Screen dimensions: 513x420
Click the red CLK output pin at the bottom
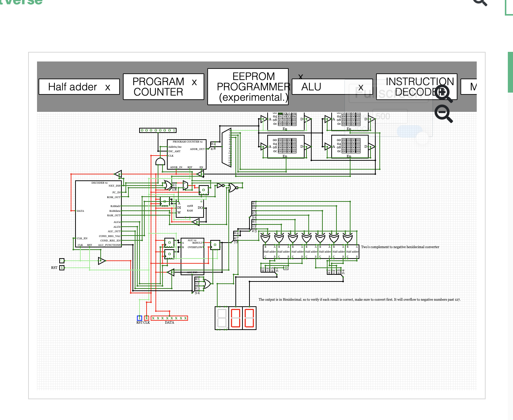click(x=147, y=318)
